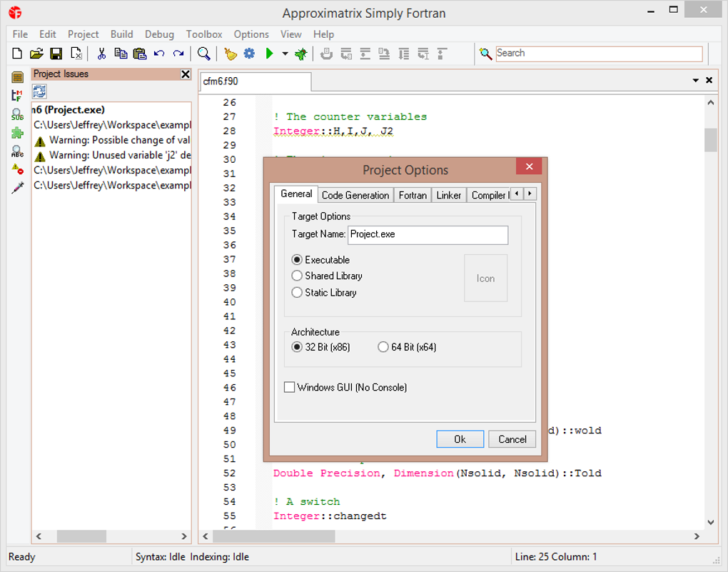Click the editor vertical scrollbar thumb

coord(710,140)
